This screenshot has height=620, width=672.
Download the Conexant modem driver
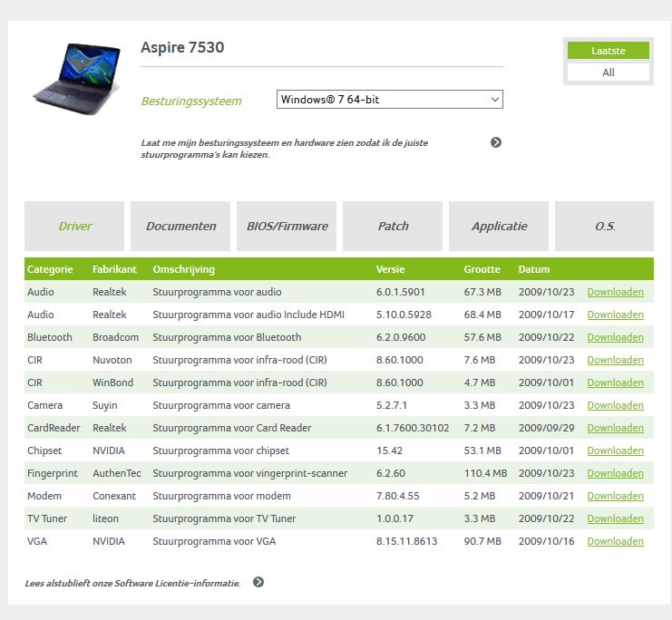(615, 496)
